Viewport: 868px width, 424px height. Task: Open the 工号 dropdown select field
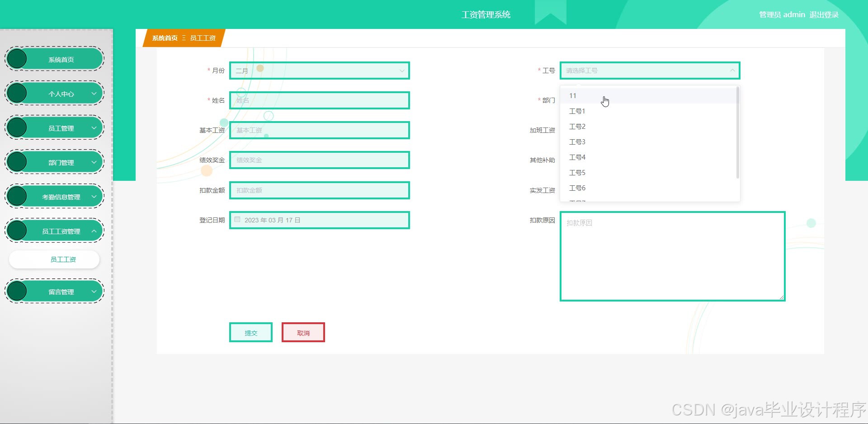(650, 71)
